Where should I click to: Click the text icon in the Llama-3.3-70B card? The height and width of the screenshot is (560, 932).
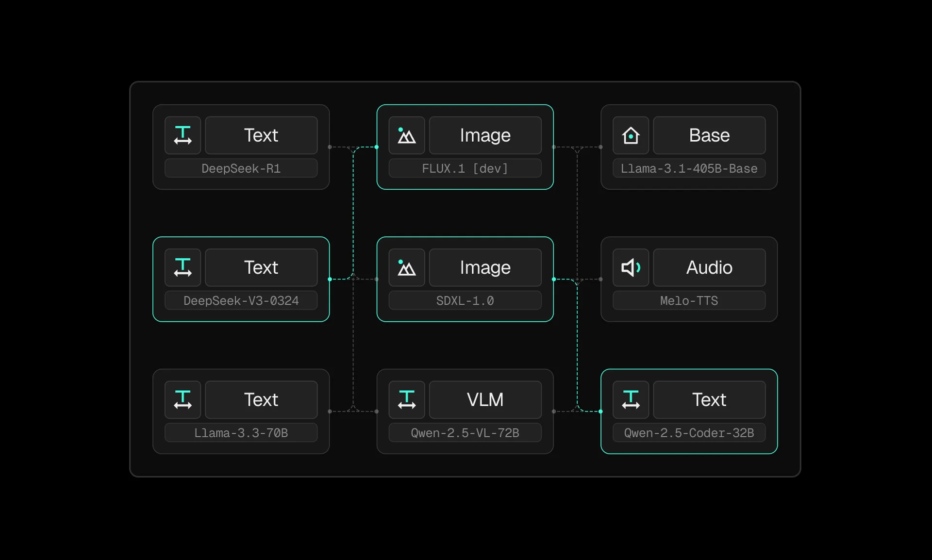tap(183, 400)
